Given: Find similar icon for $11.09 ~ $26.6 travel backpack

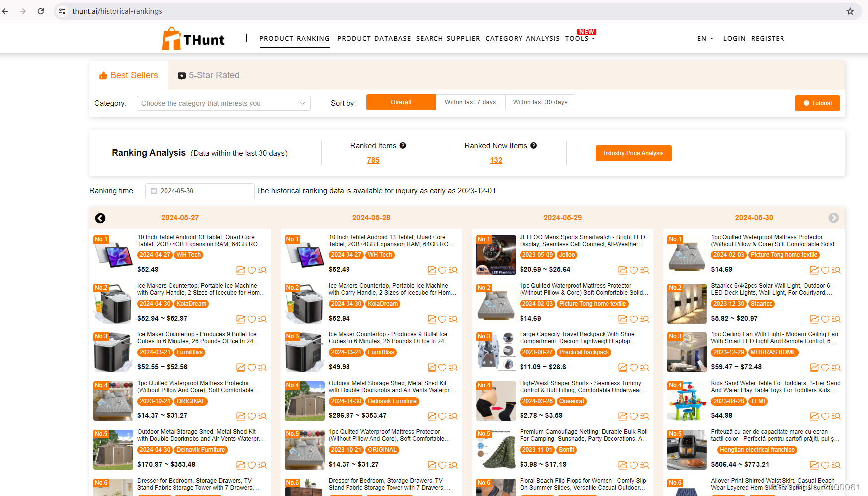Looking at the screenshot, I should (645, 368).
